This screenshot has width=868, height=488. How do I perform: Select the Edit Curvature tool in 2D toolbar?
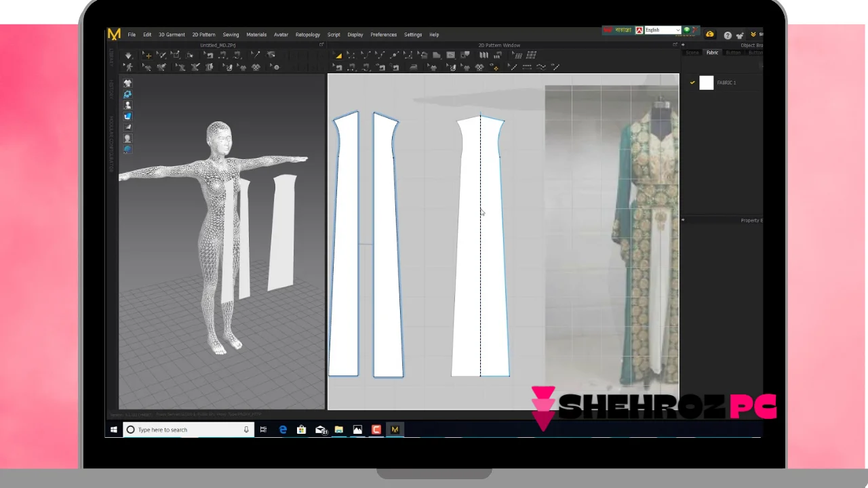366,56
